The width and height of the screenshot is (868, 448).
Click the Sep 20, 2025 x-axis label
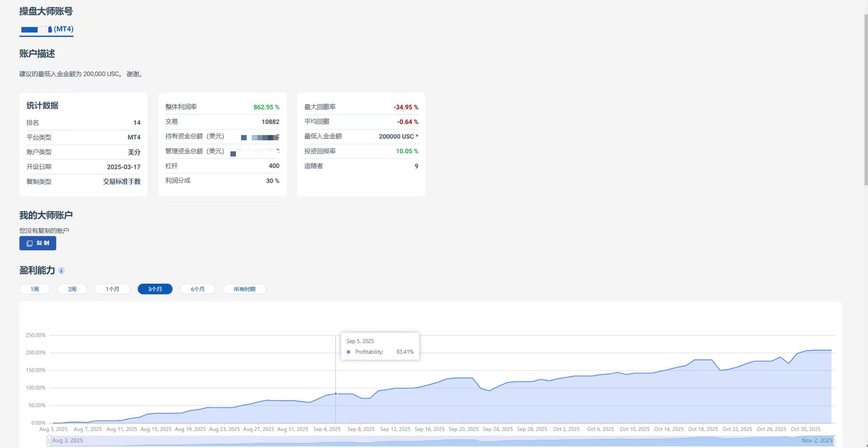pyautogui.click(x=464, y=429)
